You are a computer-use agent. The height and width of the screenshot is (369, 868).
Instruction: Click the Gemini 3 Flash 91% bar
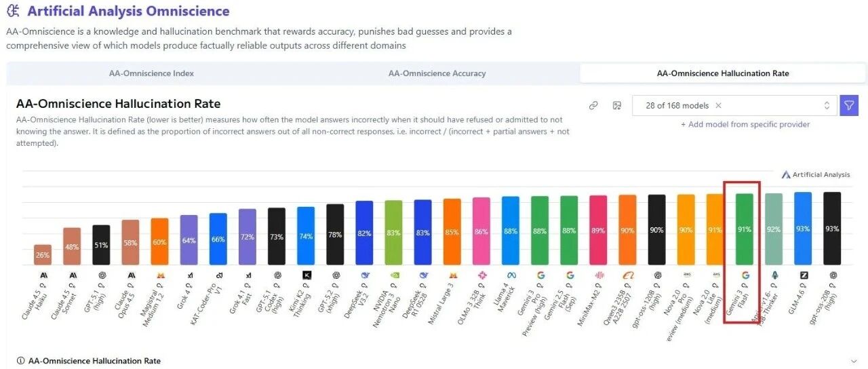pos(745,229)
